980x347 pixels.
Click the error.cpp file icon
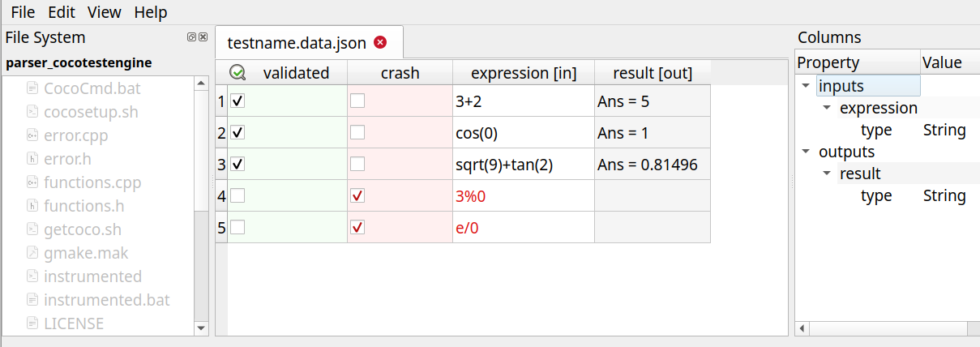point(33,135)
